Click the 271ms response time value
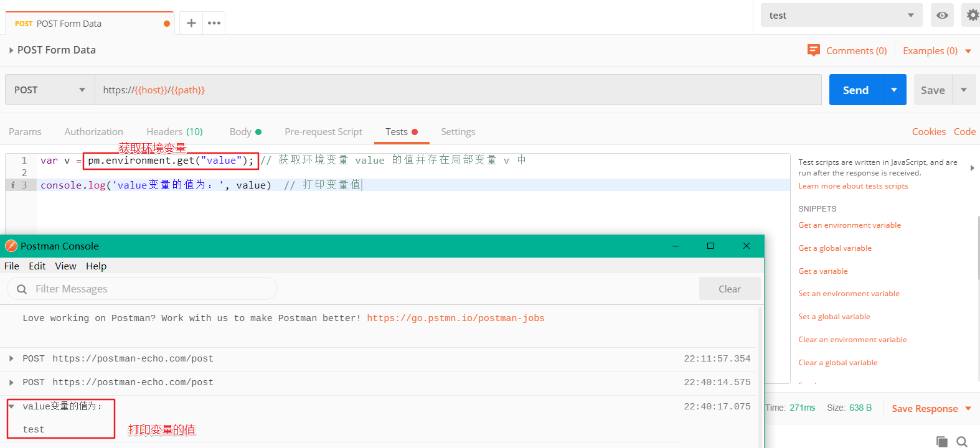The height and width of the screenshot is (448, 980). (803, 408)
